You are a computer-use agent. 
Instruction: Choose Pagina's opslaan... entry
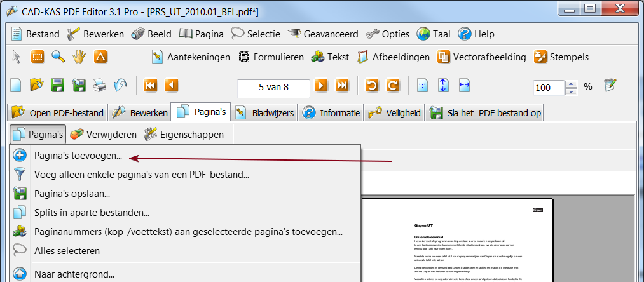(185, 193)
